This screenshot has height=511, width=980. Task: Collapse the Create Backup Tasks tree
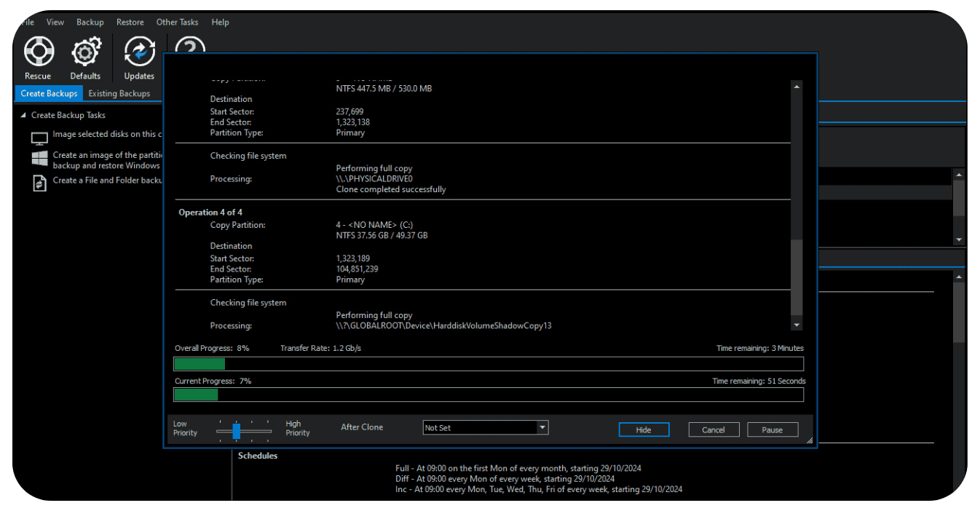coord(23,116)
